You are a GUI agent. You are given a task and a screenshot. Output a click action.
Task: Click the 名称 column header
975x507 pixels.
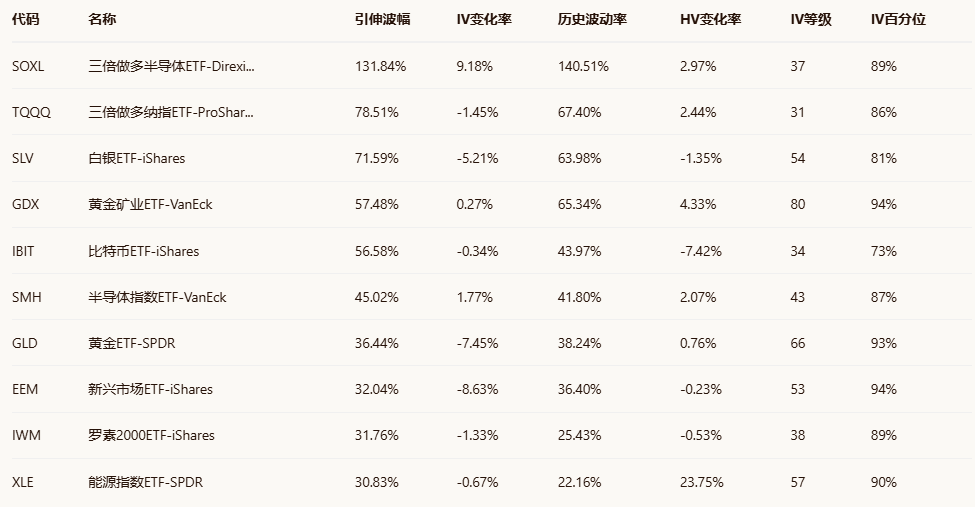[x=102, y=19]
